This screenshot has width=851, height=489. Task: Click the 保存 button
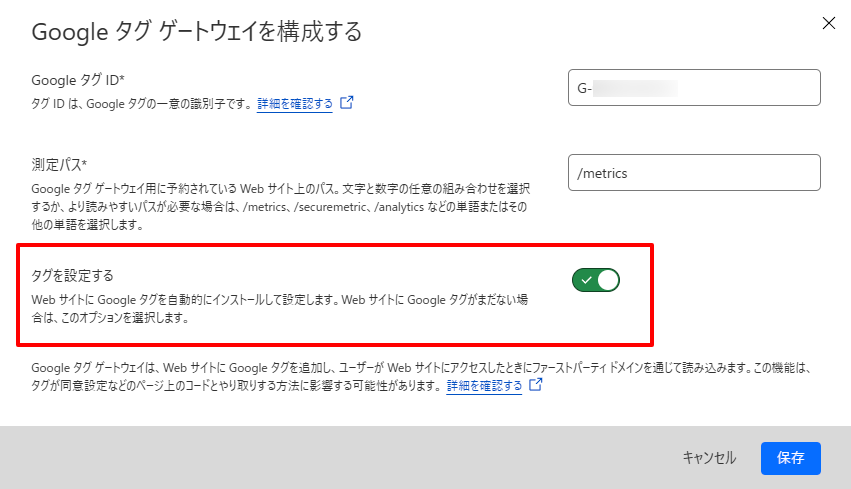pos(790,458)
